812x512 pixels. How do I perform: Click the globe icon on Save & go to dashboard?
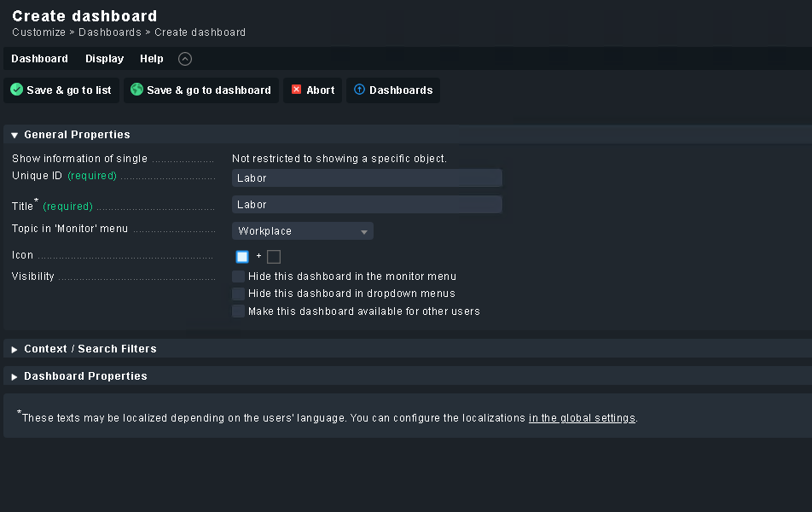[x=136, y=90]
